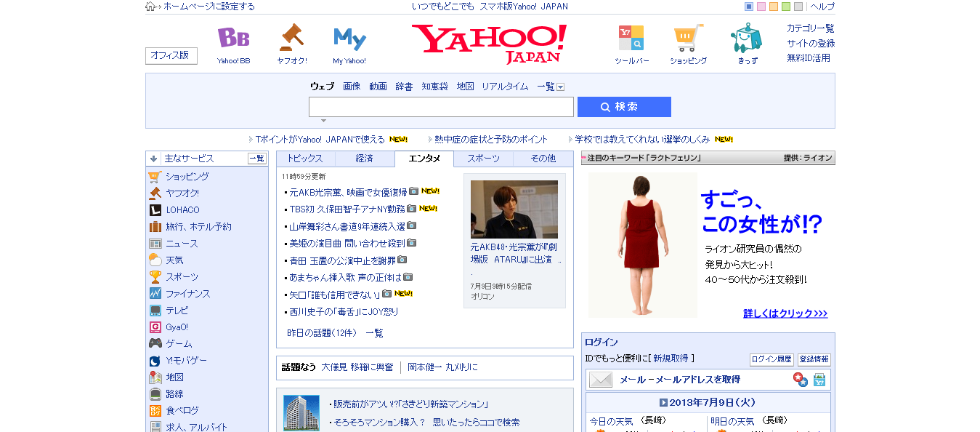Click the Y!モバゲー icon

click(155, 361)
